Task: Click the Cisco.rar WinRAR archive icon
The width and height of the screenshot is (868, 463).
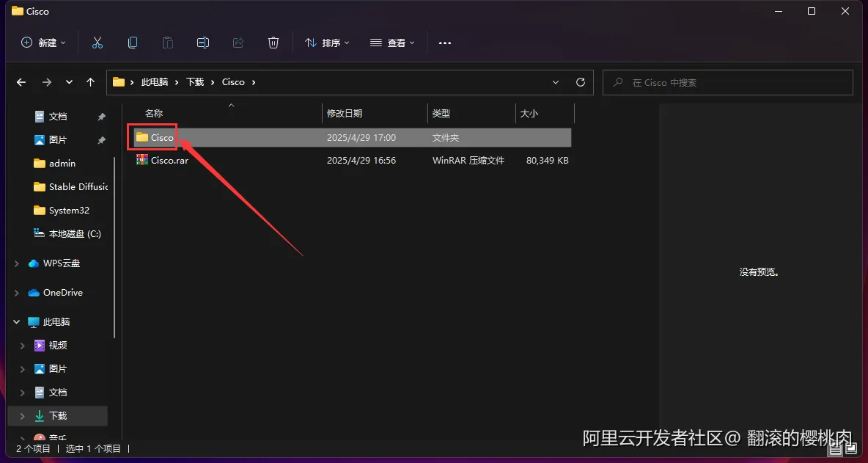Action: coord(142,161)
